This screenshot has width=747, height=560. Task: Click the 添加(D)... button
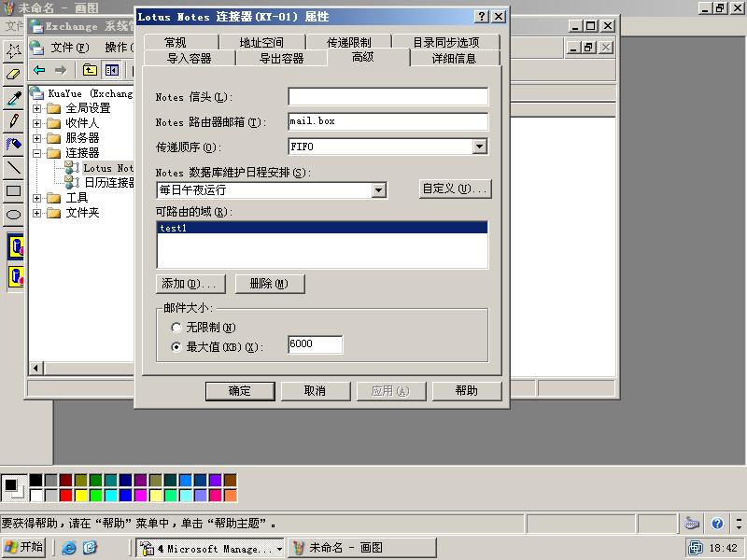pos(190,284)
